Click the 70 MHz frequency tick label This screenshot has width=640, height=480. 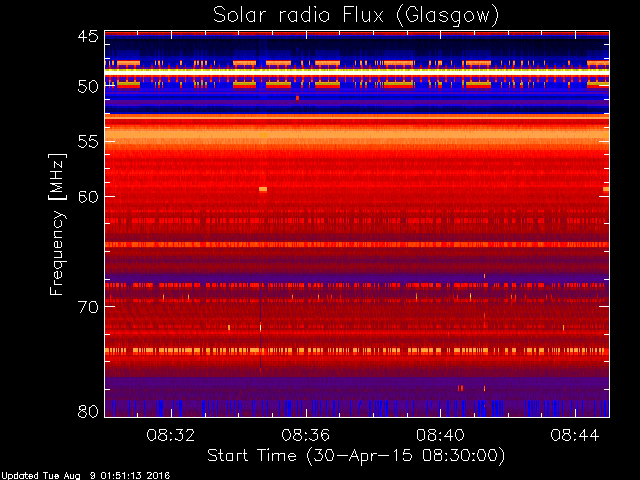pyautogui.click(x=88, y=307)
